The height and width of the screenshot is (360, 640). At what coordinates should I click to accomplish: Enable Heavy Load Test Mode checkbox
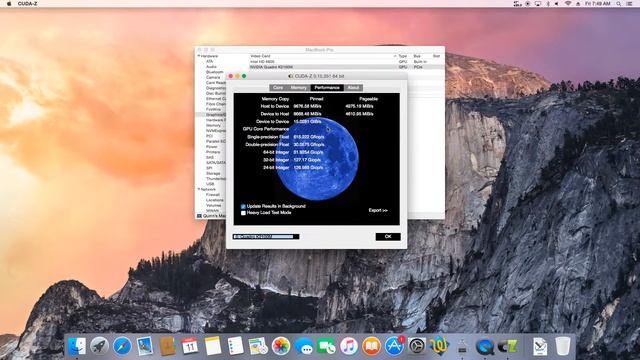(243, 213)
